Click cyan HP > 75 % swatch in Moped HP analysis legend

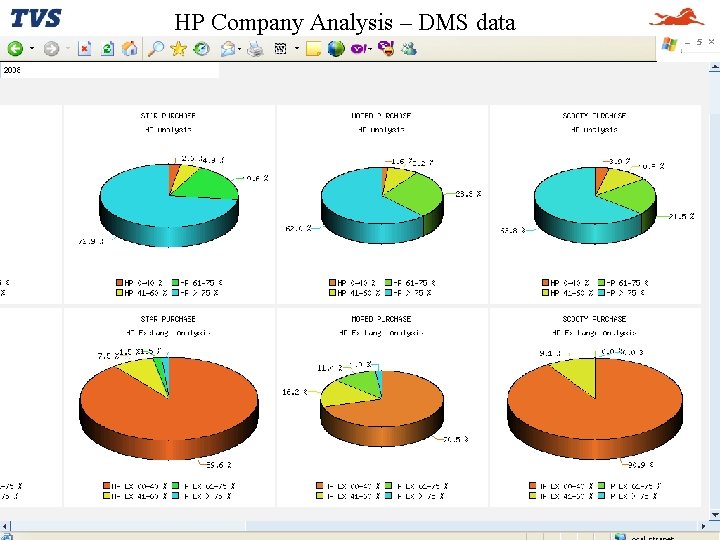pyautogui.click(x=388, y=292)
